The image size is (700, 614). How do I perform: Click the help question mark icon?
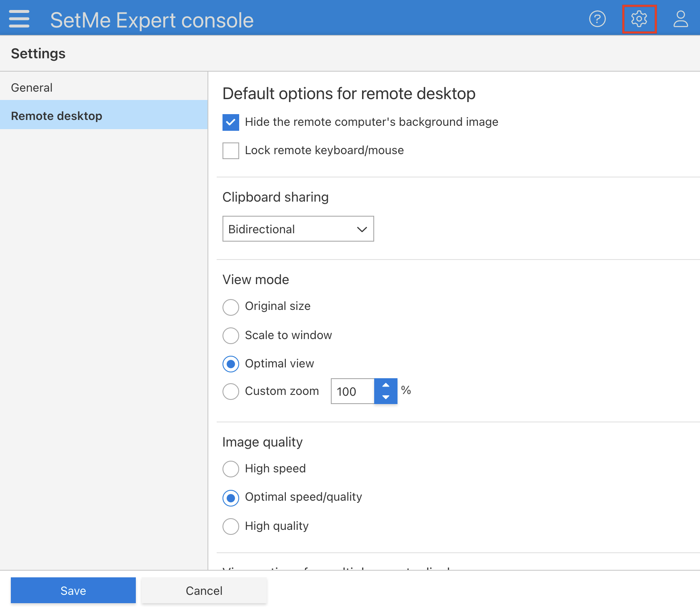597,18
